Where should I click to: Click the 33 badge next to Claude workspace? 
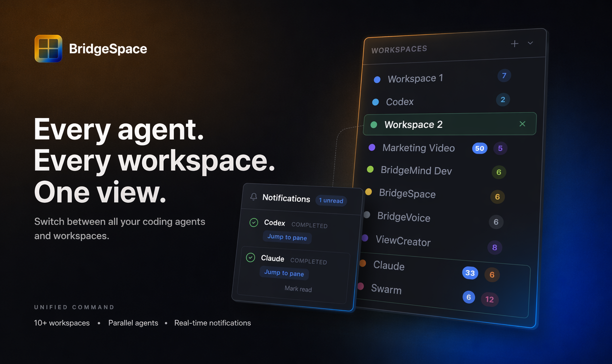[x=470, y=273]
